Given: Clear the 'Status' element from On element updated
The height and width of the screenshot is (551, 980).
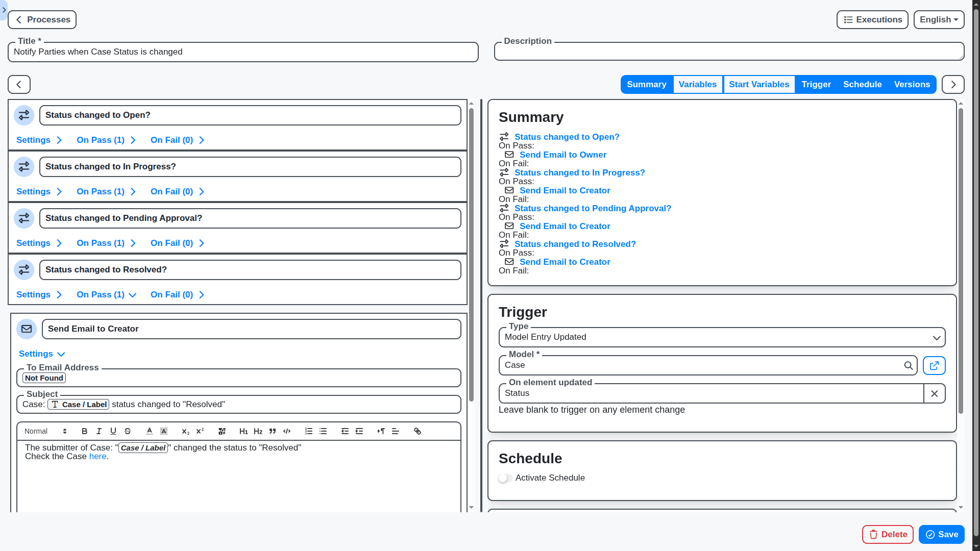Looking at the screenshot, I should coord(935,393).
